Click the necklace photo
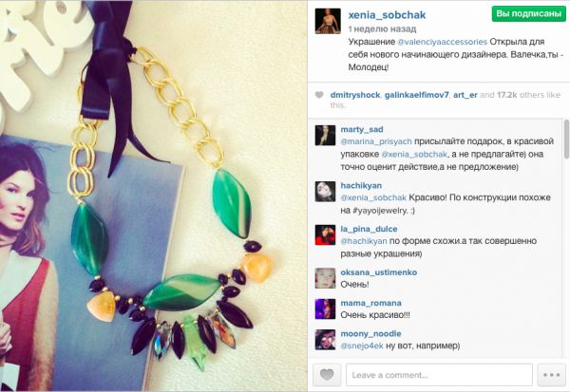 (x=153, y=196)
